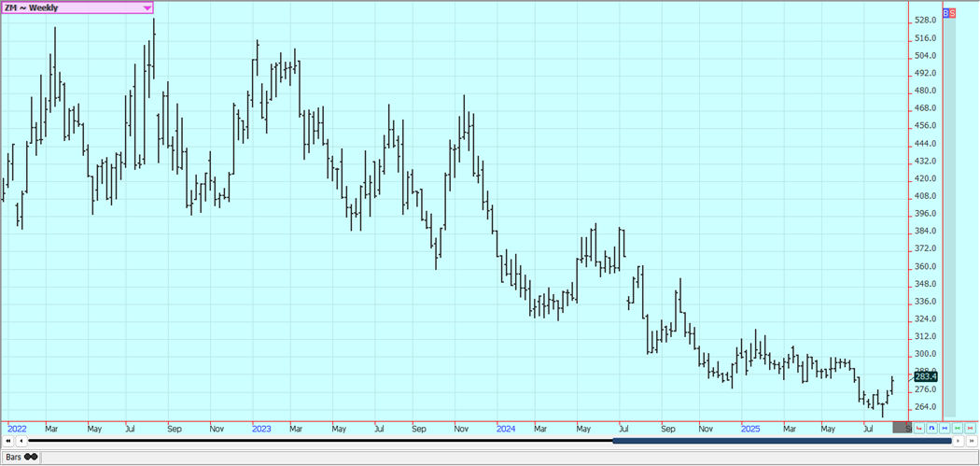Click the Bars study button
This screenshot has height=466, width=980.
tap(21, 458)
